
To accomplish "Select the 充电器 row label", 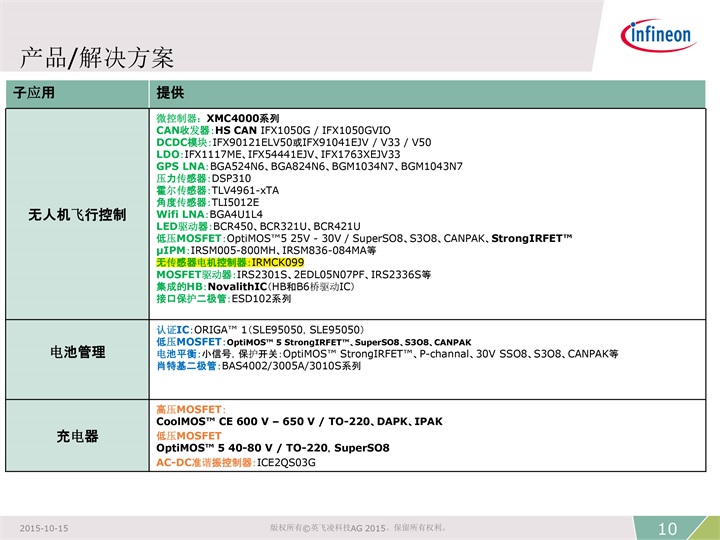I will (x=78, y=436).
